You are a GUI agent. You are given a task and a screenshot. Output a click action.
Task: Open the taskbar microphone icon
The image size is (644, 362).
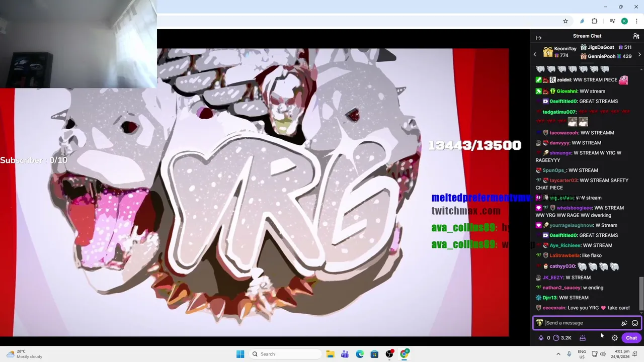coord(569,354)
